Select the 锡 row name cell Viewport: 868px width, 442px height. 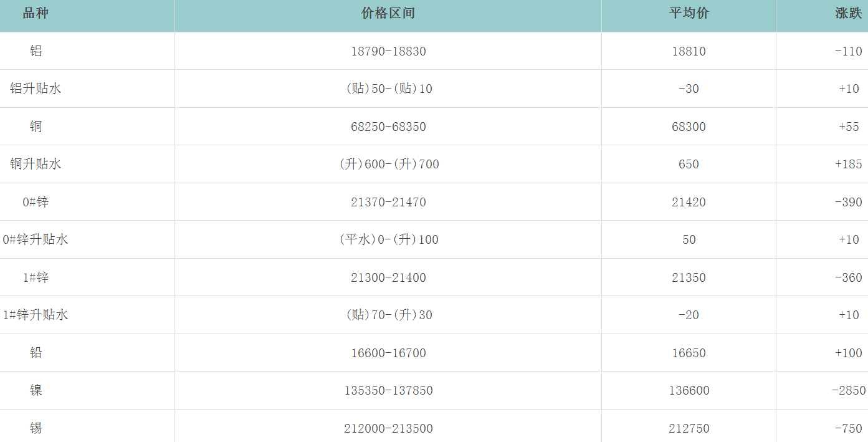pos(36,428)
